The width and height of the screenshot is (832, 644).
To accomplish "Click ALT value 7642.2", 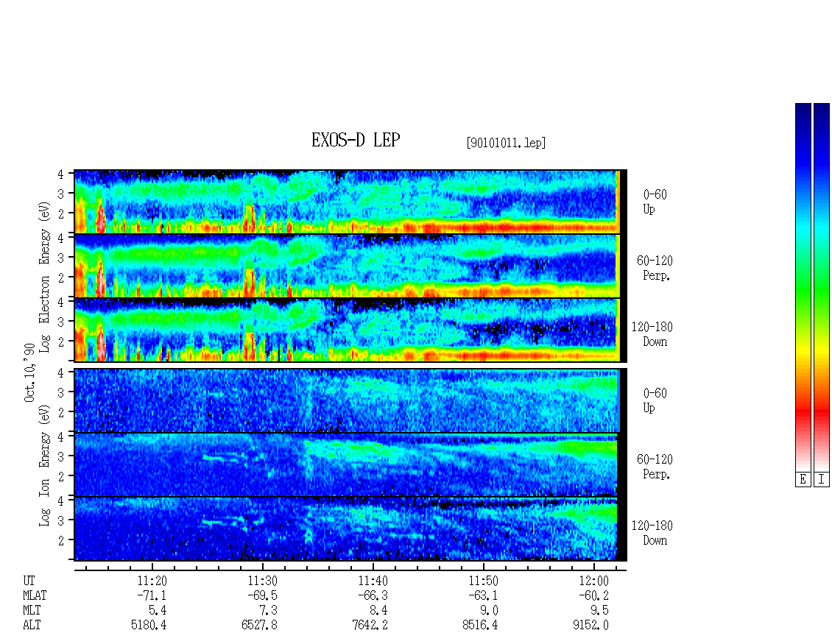I will coord(370,626).
